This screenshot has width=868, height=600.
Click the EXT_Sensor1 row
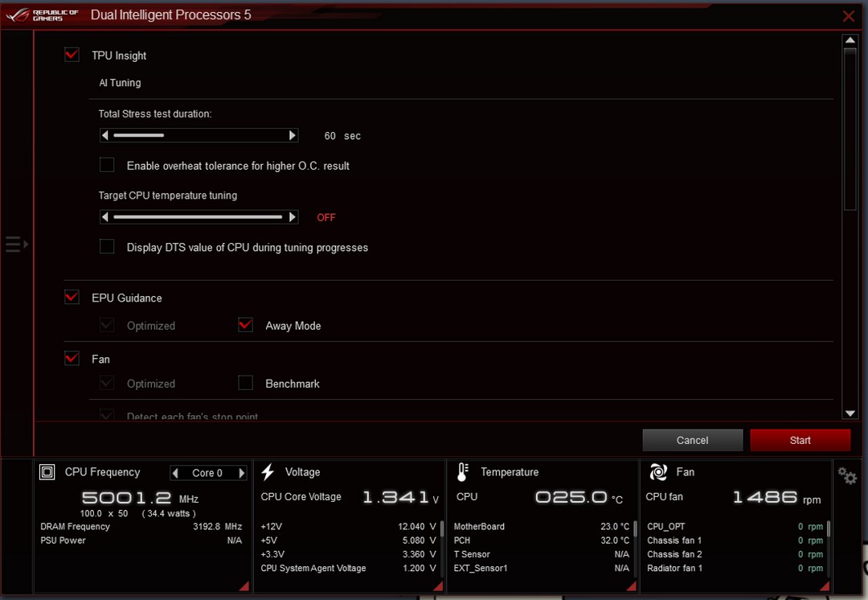pyautogui.click(x=542, y=568)
